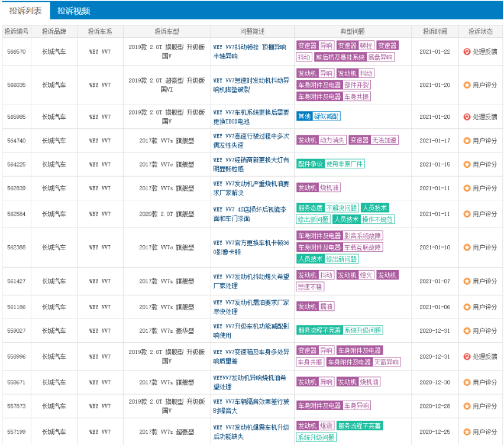Screen dimensions: 504x445
Task: Select the model cell 2017款 VV7s 超豪型
Action: tap(166, 432)
